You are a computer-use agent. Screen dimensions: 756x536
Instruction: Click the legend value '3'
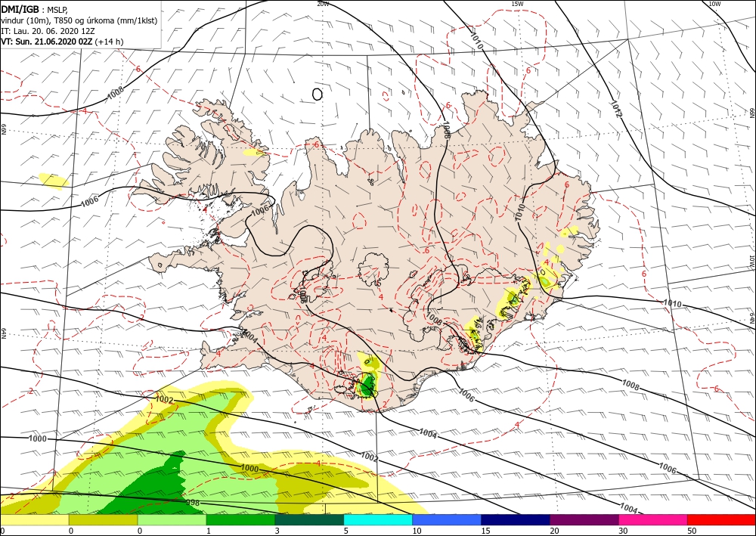277,531
